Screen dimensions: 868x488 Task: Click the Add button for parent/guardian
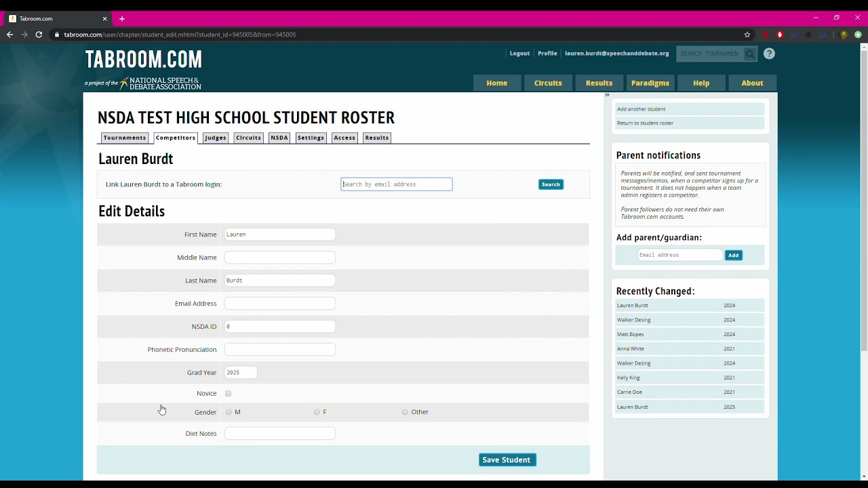733,255
